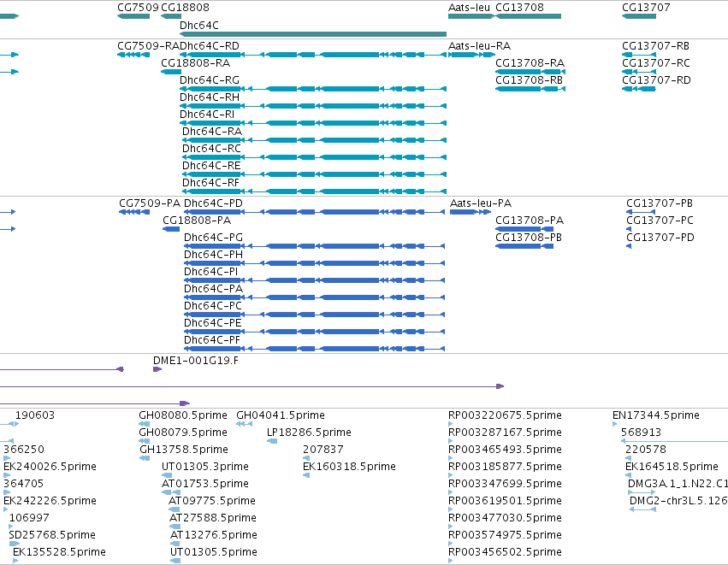Select transcript CG18808-RA
Image resolution: width=728 pixels, height=565 pixels.
tap(171, 72)
